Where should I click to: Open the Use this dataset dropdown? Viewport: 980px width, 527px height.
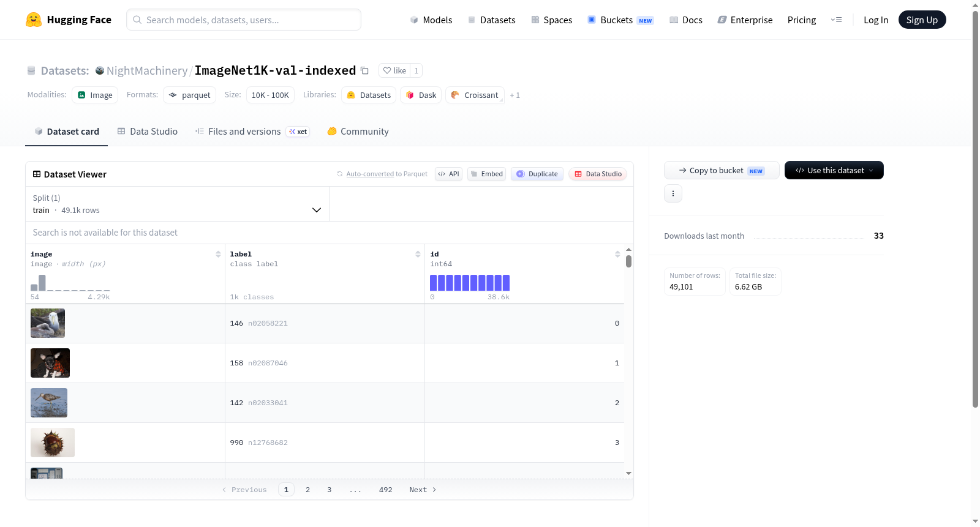(x=834, y=170)
